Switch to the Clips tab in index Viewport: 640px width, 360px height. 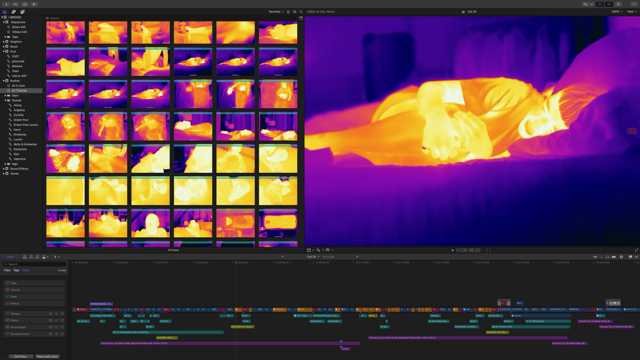pos(7,270)
